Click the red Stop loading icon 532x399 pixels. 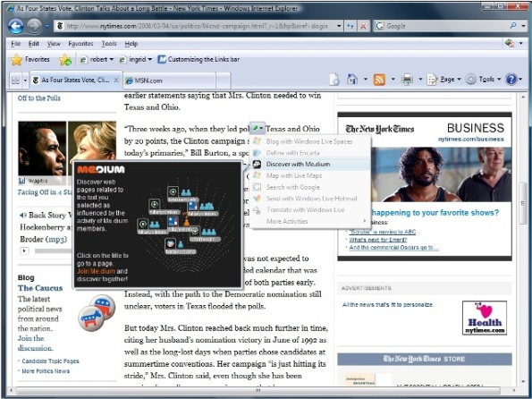[x=363, y=26]
